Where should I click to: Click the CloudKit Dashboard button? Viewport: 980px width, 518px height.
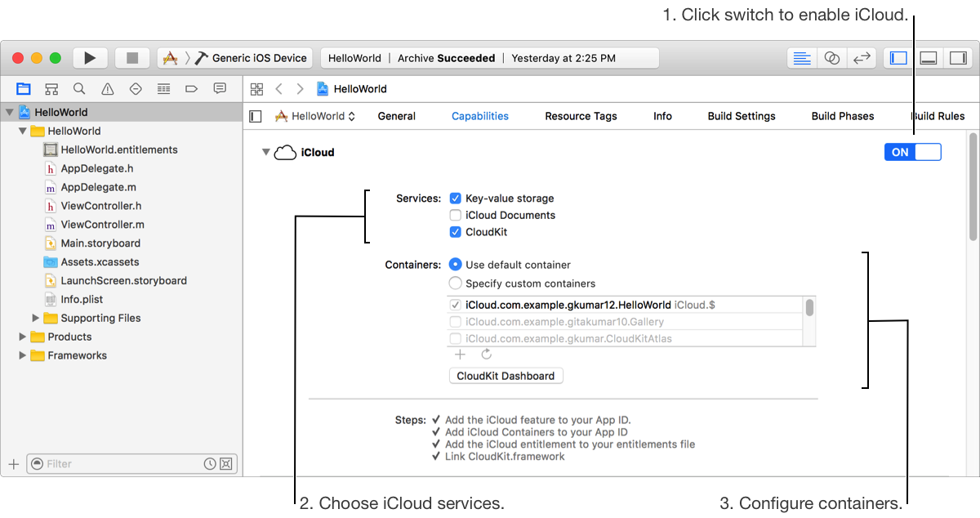[506, 376]
